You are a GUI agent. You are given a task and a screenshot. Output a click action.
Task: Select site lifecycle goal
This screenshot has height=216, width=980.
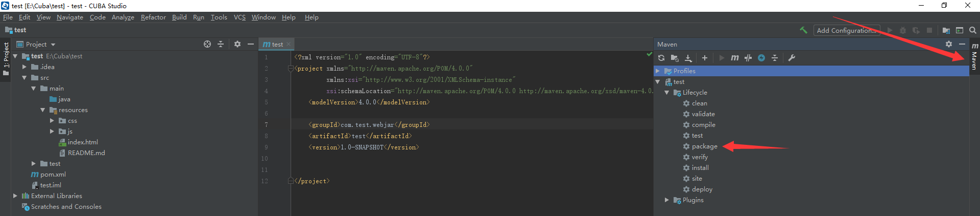[x=693, y=179]
